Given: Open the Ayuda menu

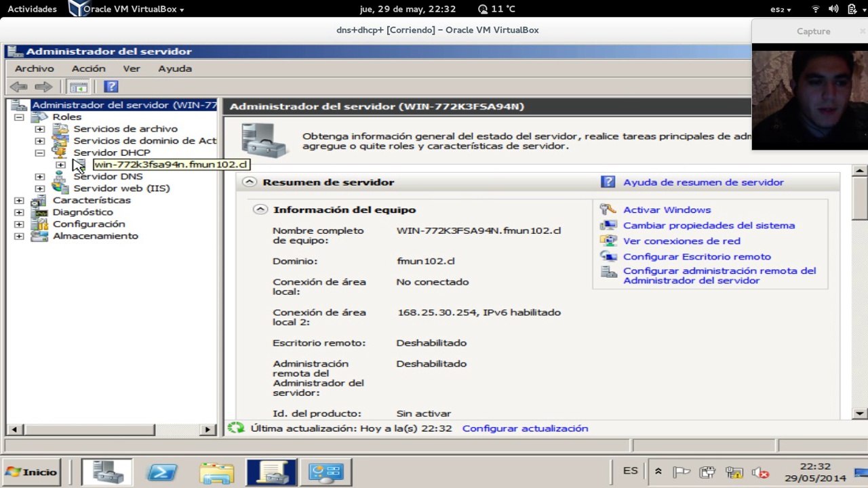Looking at the screenshot, I should (175, 68).
